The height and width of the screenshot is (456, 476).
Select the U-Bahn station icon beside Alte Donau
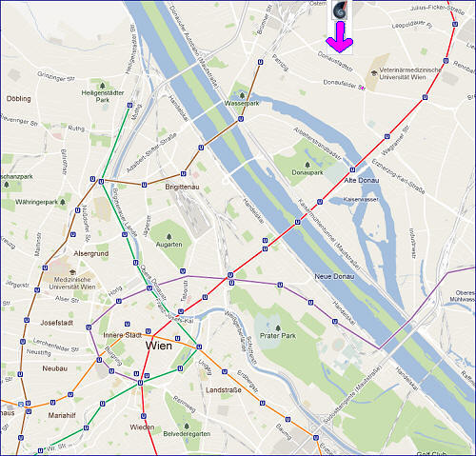point(352,169)
